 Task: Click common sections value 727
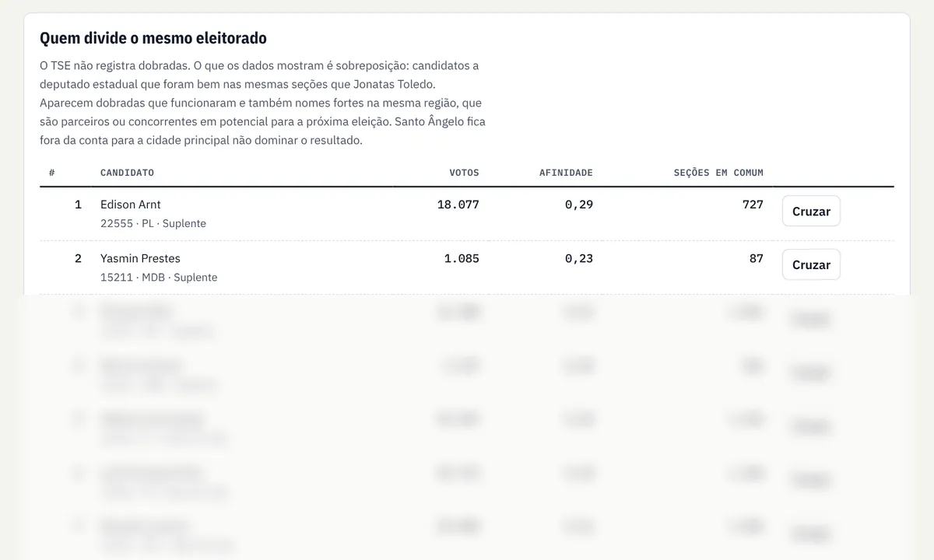click(753, 205)
